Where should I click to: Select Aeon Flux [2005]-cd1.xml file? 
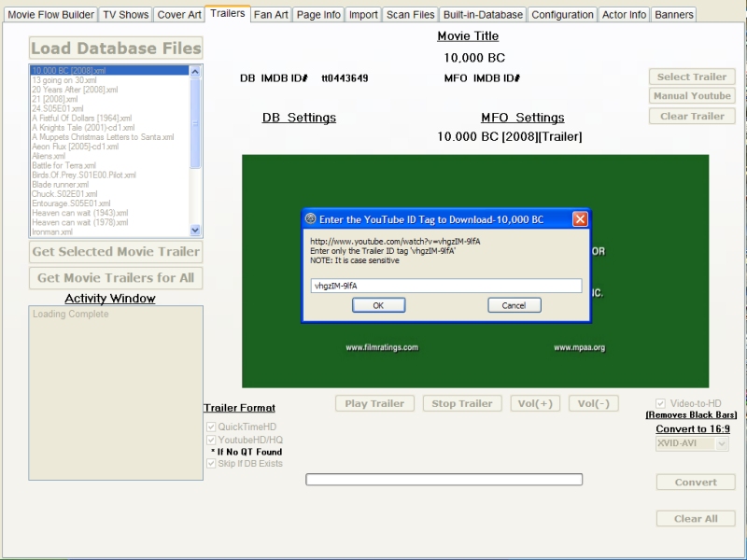point(75,147)
